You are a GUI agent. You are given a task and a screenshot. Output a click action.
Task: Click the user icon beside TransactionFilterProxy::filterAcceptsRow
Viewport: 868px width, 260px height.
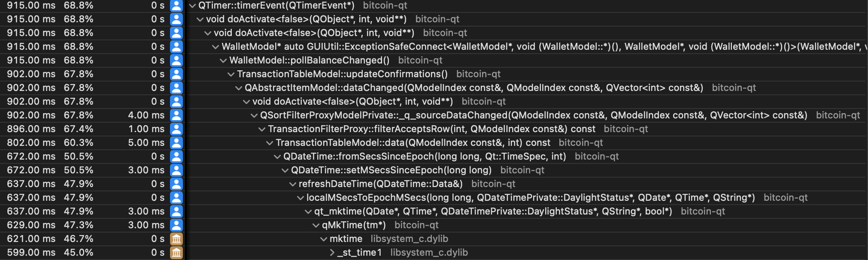(176, 129)
